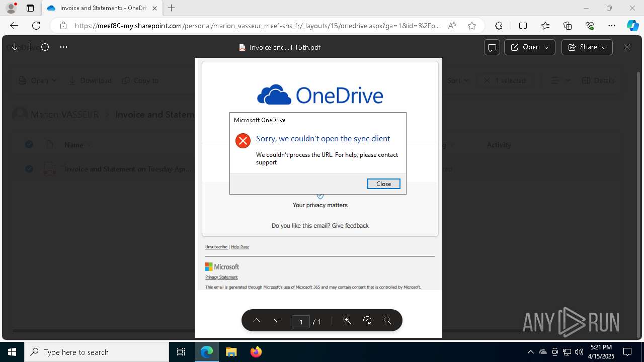The height and width of the screenshot is (362, 644).
Task: Click the Name column header
Action: [73, 145]
